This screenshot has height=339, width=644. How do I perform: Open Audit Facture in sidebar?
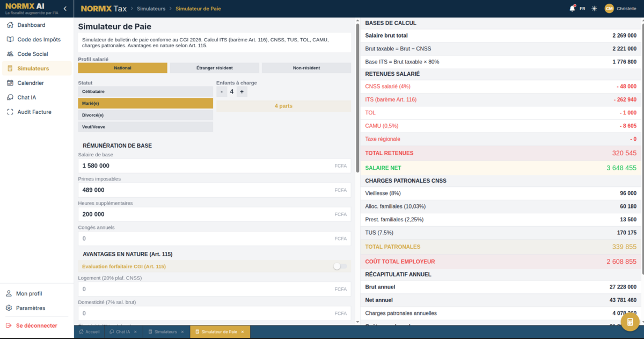(36, 112)
